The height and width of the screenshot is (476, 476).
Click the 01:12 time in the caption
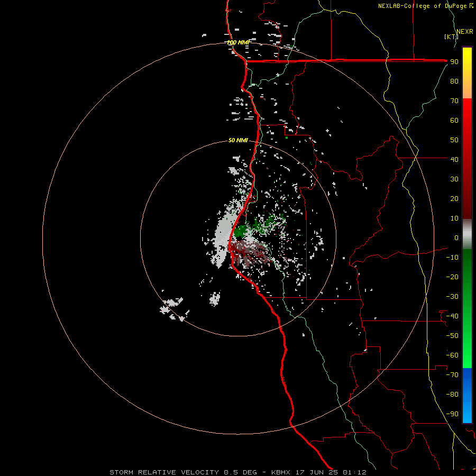tap(354, 472)
